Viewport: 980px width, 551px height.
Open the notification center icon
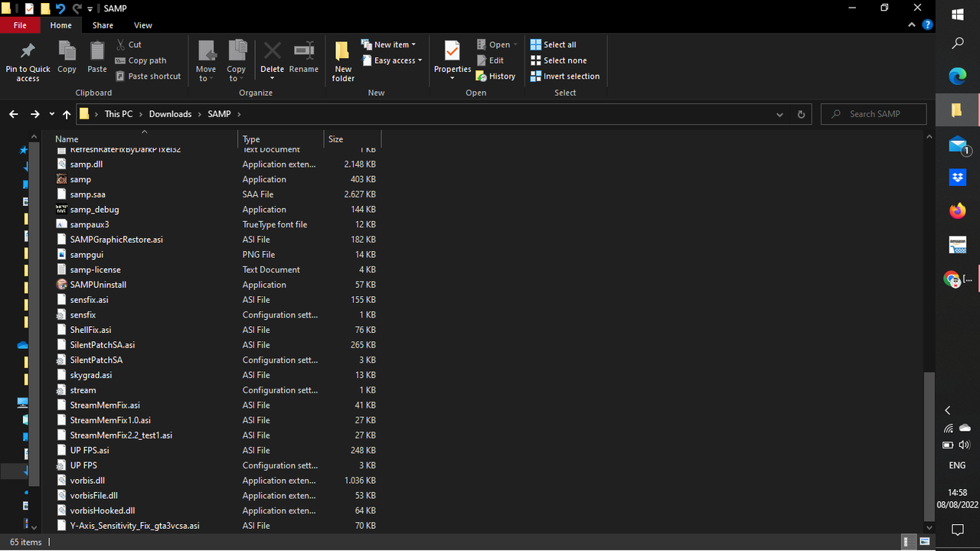pyautogui.click(x=957, y=530)
